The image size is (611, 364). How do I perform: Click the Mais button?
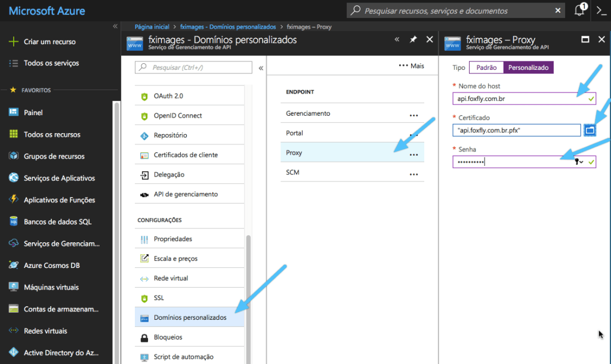(411, 66)
